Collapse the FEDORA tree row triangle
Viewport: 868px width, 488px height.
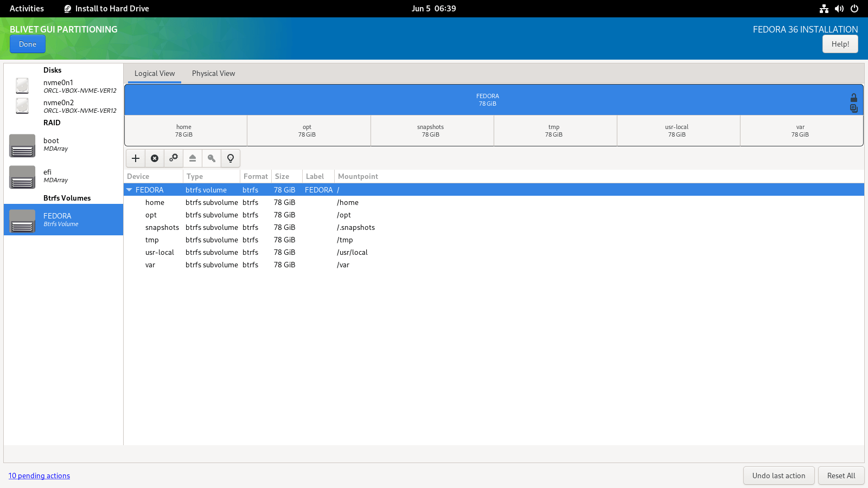[129, 190]
